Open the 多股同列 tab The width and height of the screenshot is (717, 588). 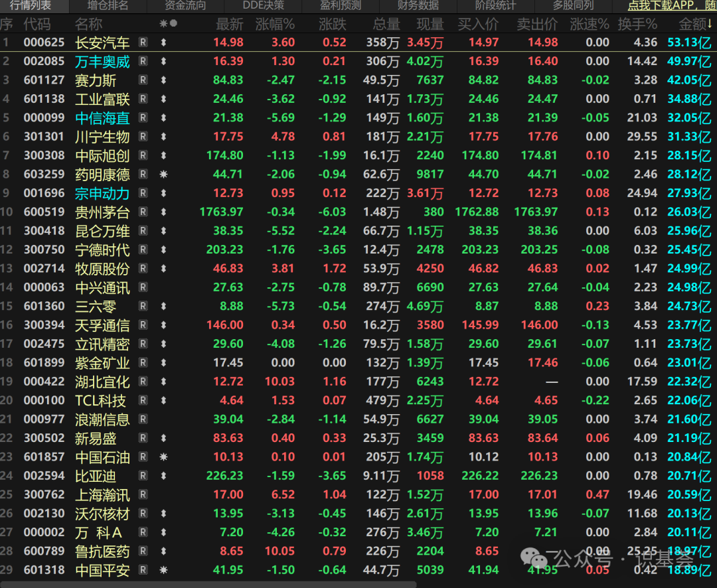[x=574, y=5]
